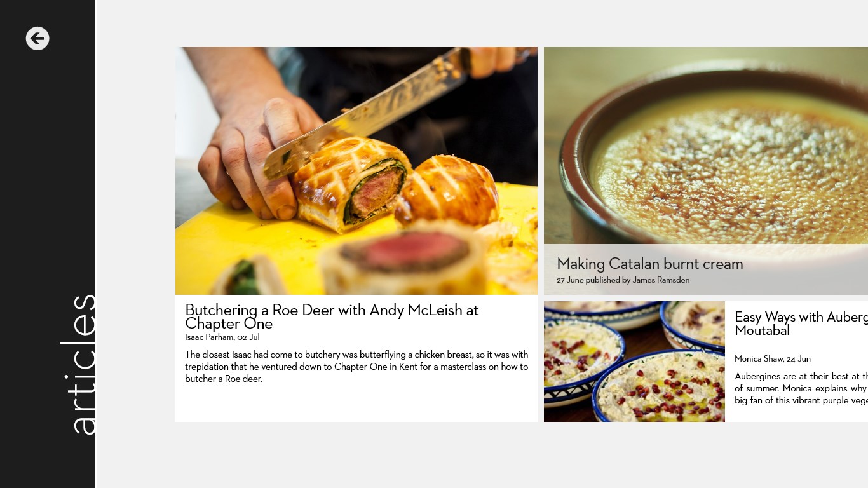Select the Isaac Parham, 02 Jul byline

coord(222,337)
